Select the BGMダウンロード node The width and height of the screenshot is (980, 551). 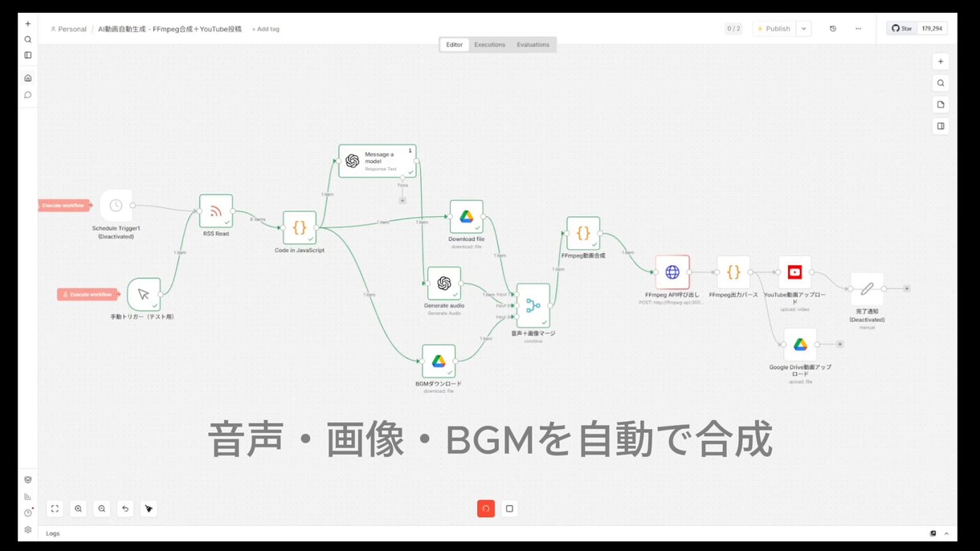(x=439, y=361)
